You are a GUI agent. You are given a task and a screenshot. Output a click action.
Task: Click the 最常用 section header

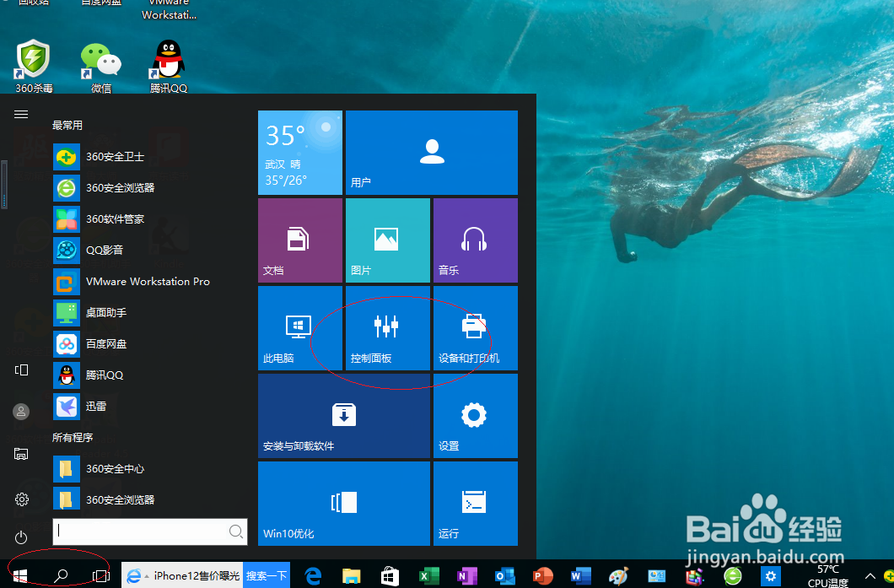67,125
